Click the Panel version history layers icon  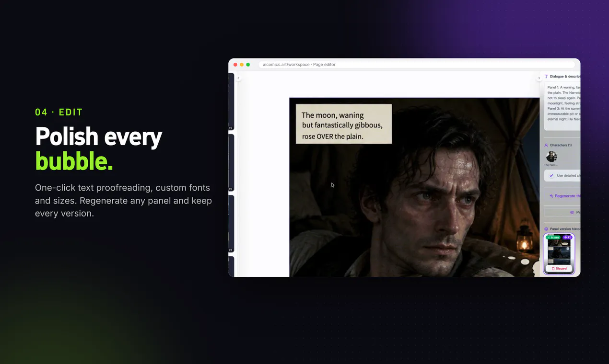click(x=546, y=229)
